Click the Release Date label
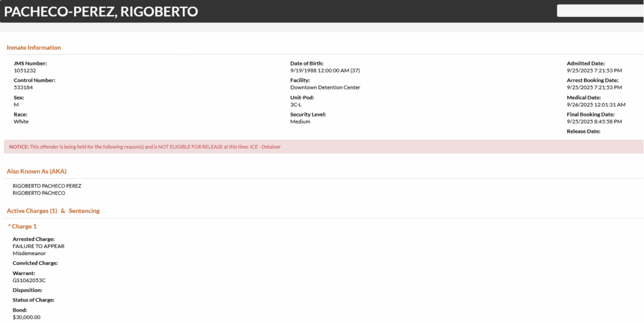The height and width of the screenshot is (323, 644). [584, 132]
